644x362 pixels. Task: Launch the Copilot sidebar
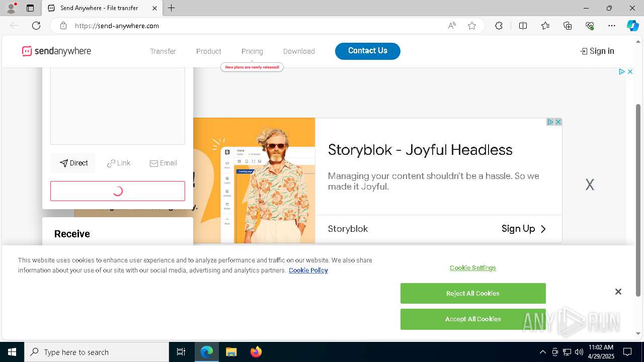(632, 26)
